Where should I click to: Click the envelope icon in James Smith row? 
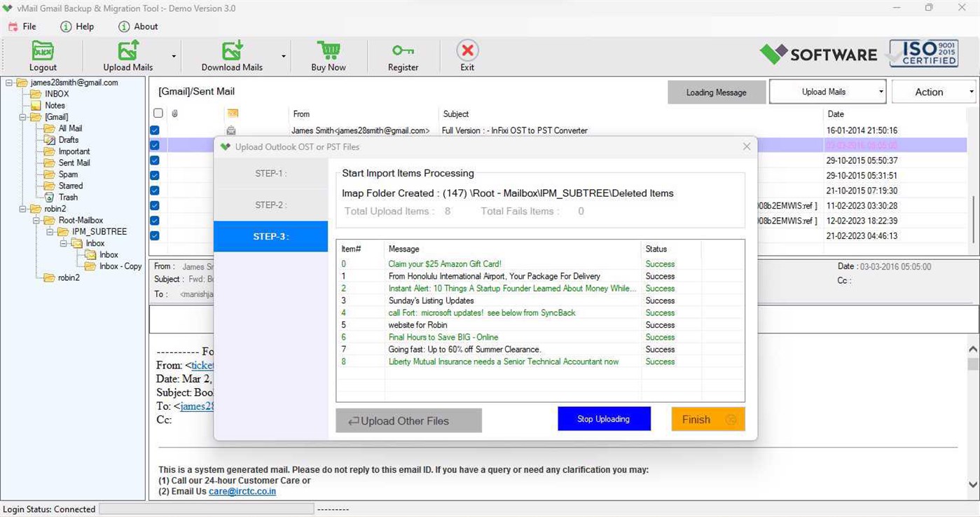[231, 130]
